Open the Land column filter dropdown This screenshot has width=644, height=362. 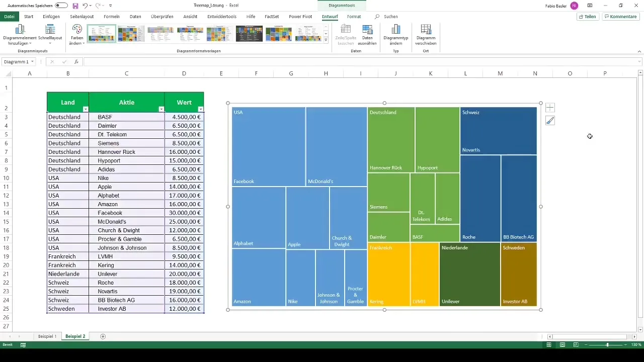(86, 109)
